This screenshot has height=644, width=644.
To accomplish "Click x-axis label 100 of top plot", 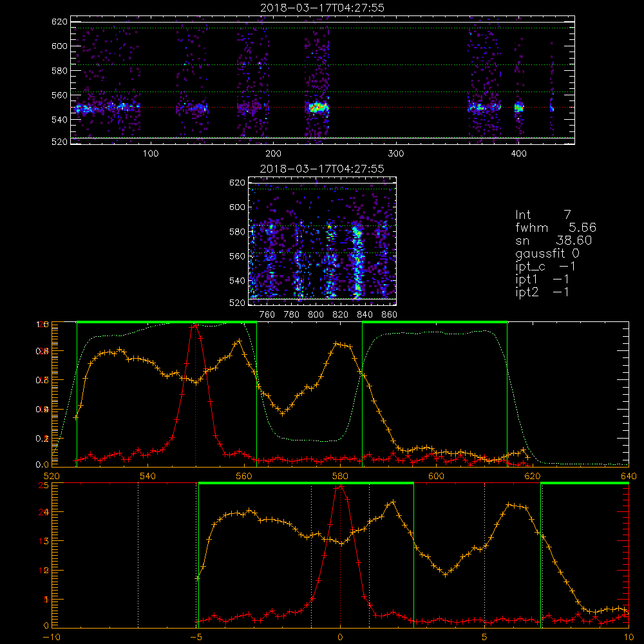I will click(x=151, y=154).
